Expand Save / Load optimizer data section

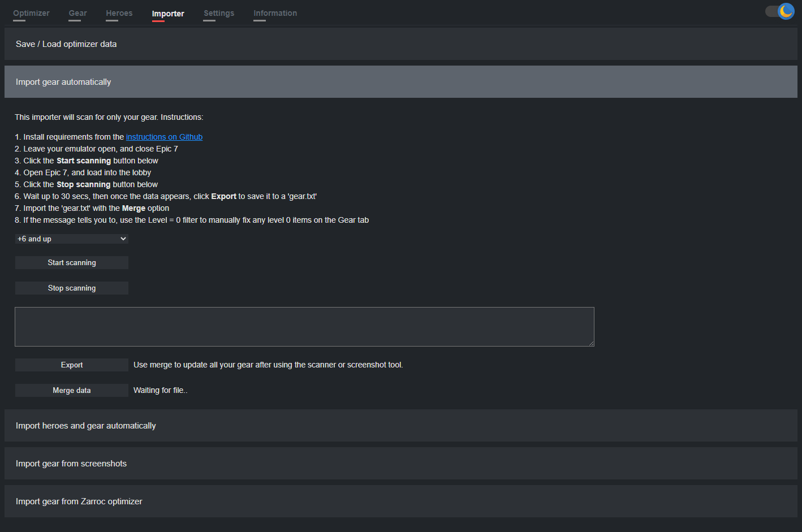(400, 44)
